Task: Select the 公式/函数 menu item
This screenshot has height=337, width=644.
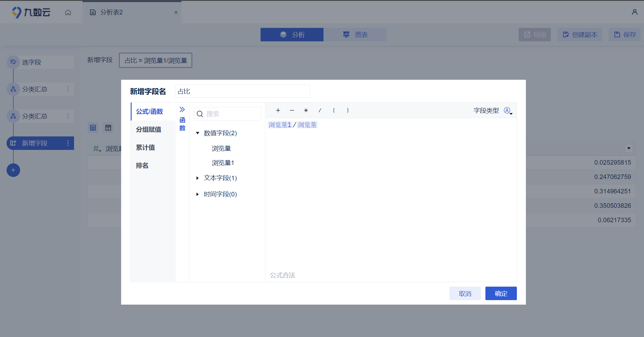Action: point(153,112)
